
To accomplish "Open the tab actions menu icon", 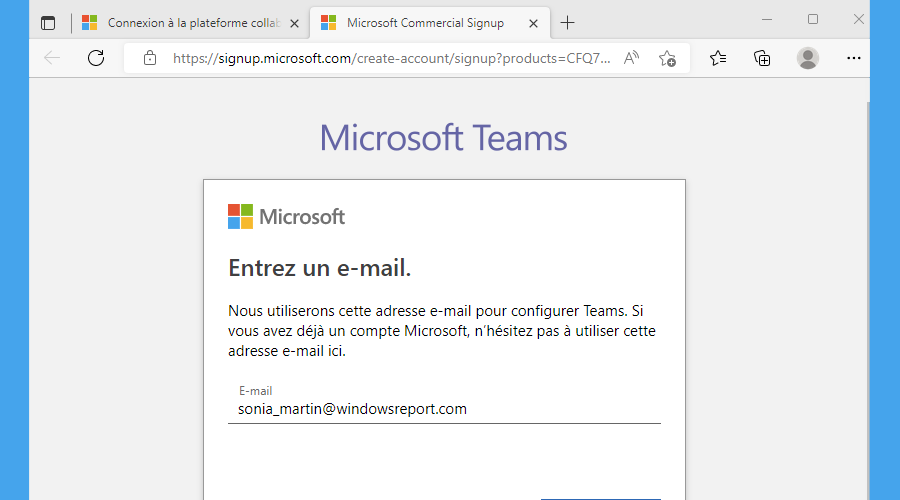I will [x=48, y=23].
